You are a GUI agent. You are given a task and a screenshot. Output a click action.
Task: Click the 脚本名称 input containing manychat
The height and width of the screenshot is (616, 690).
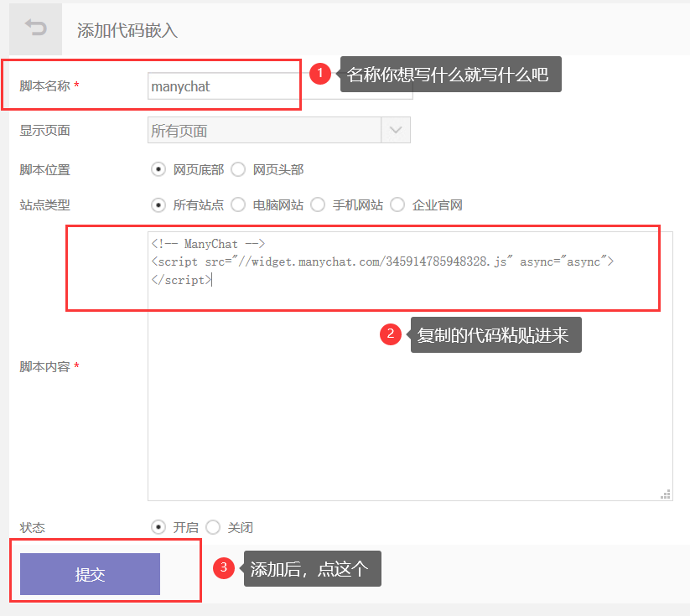coord(280,85)
